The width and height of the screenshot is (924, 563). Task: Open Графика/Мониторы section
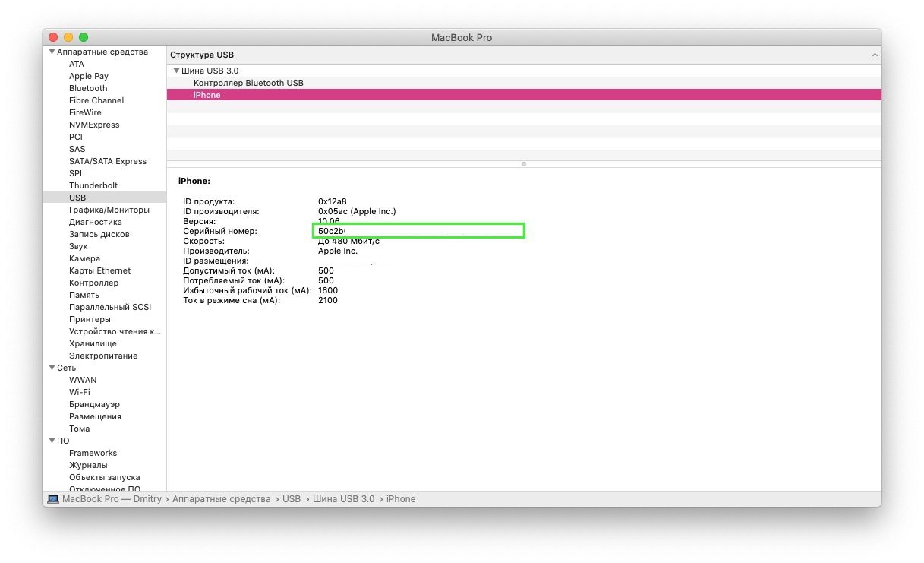pyautogui.click(x=109, y=210)
